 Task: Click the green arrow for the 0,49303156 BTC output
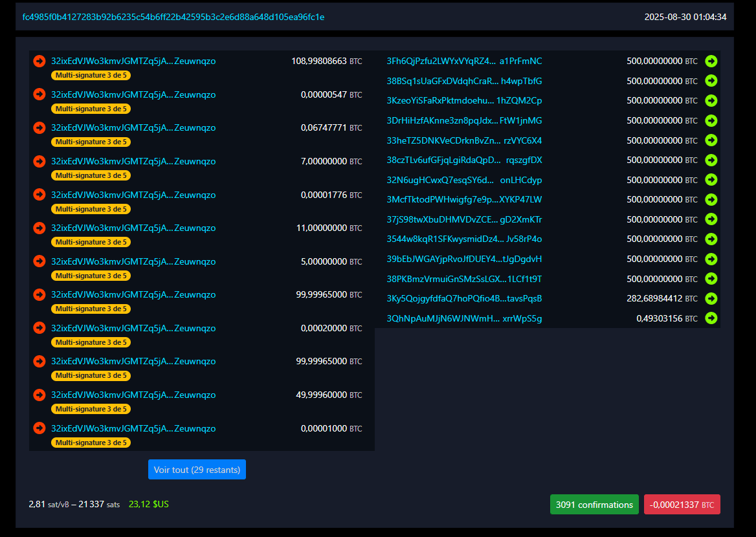pyautogui.click(x=711, y=318)
